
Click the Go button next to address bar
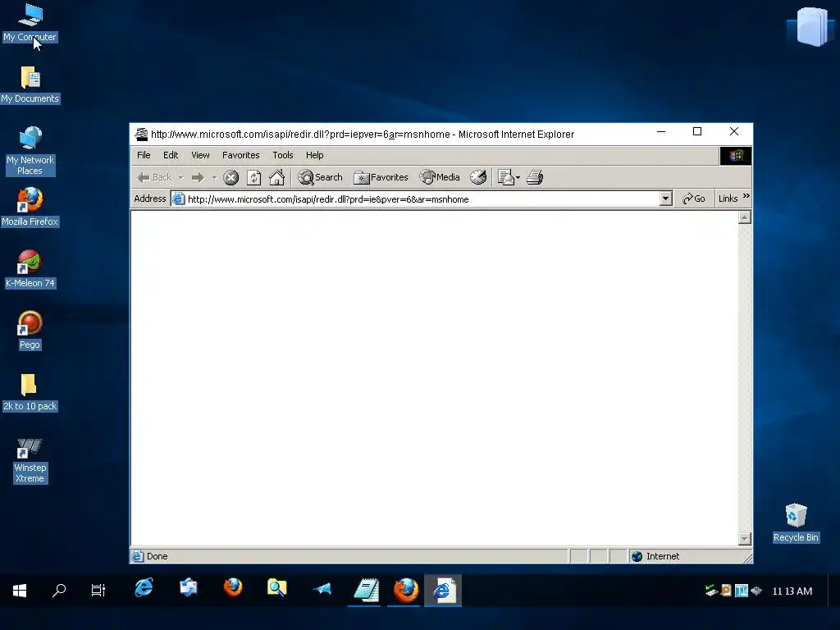tap(694, 199)
